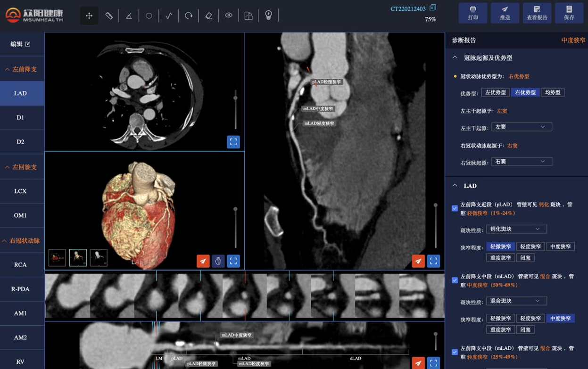Open the 左主干起源 dropdown

coord(521,127)
